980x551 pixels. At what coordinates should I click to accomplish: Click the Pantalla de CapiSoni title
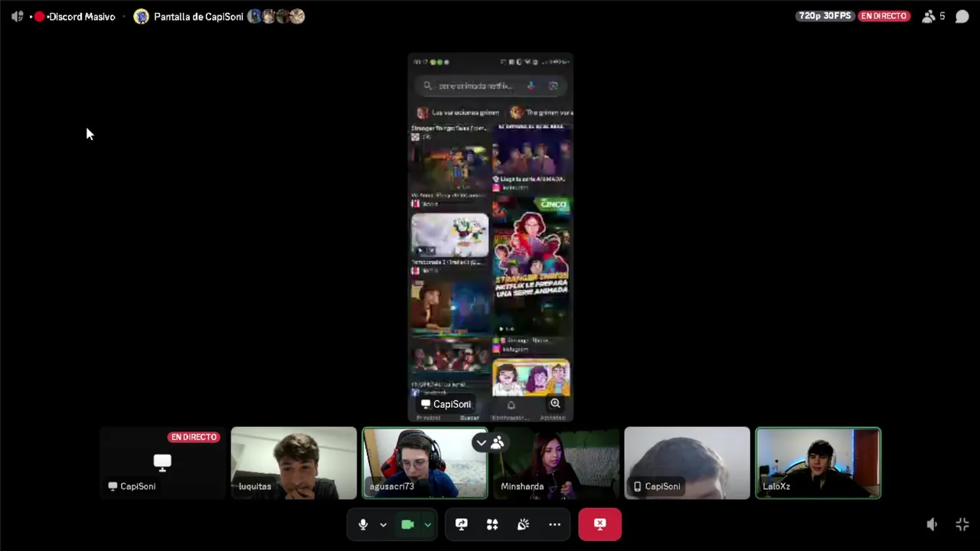(198, 16)
